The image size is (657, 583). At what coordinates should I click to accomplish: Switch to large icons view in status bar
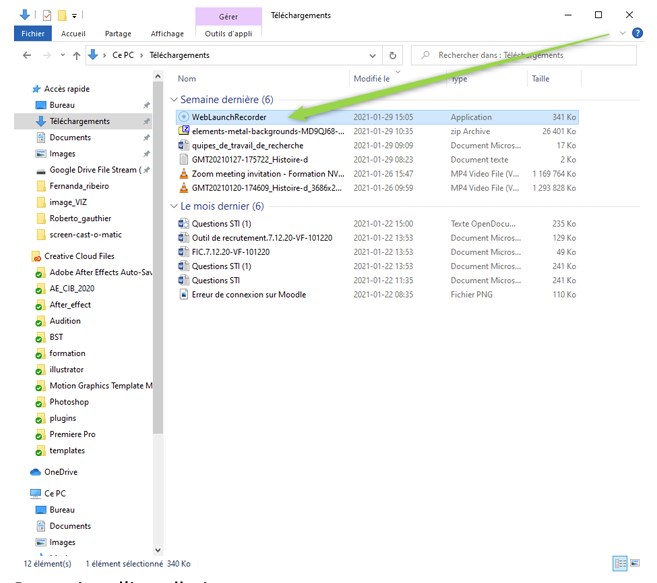click(635, 564)
